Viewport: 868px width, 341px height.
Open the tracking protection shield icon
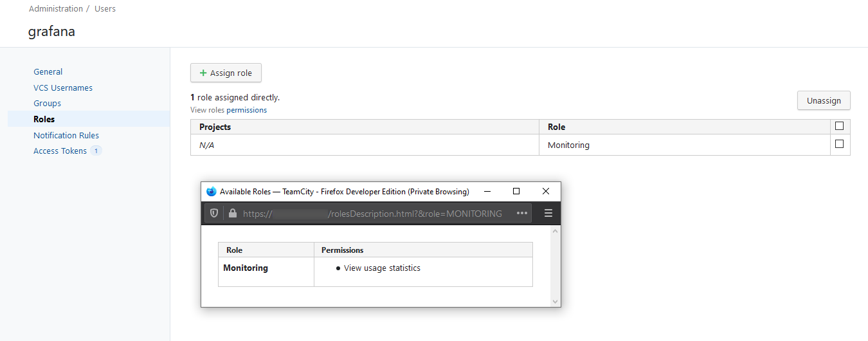pos(214,214)
